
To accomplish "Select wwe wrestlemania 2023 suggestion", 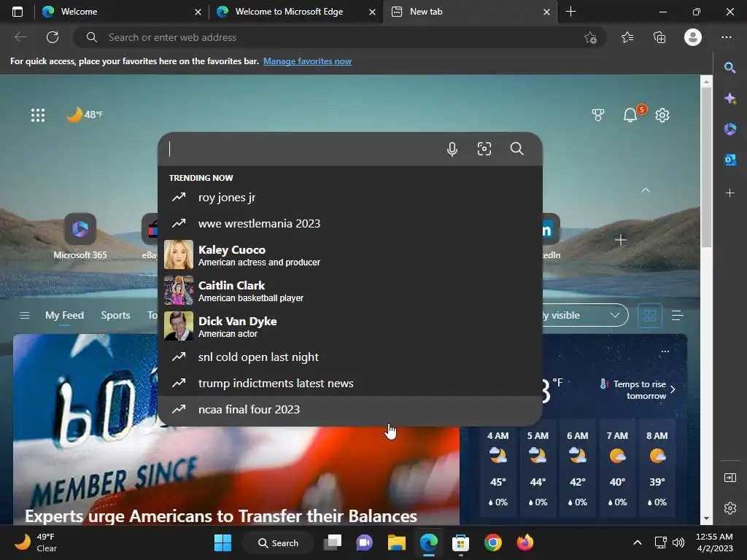I will point(349,223).
